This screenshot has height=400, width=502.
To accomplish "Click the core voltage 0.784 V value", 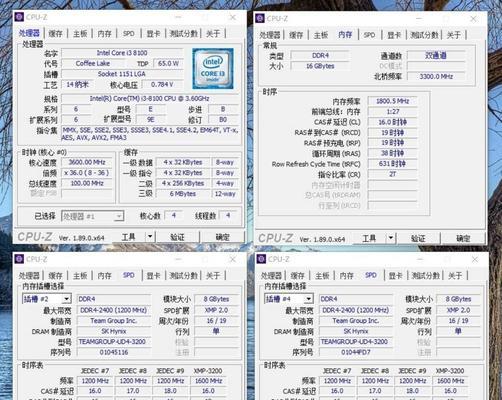I will pos(162,85).
